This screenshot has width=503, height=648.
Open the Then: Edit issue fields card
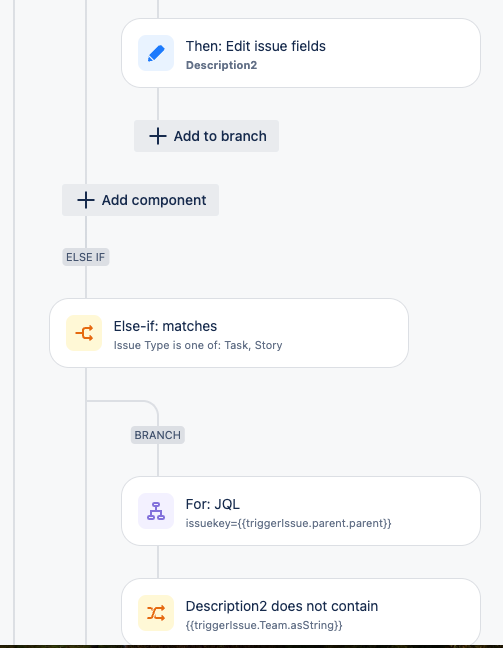tap(301, 53)
